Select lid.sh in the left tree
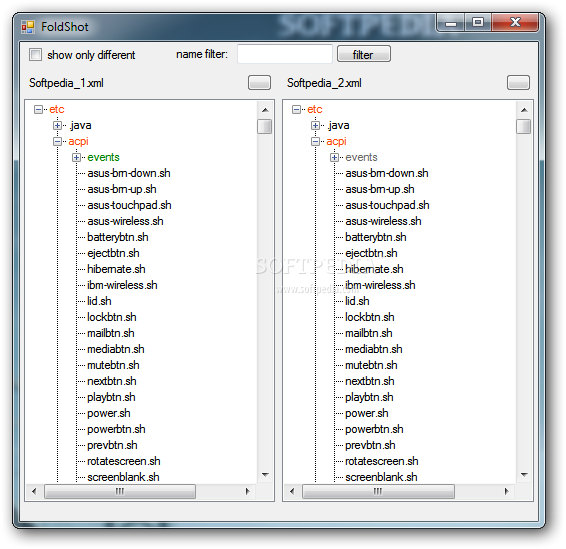This screenshot has height=549, width=566. [99, 301]
